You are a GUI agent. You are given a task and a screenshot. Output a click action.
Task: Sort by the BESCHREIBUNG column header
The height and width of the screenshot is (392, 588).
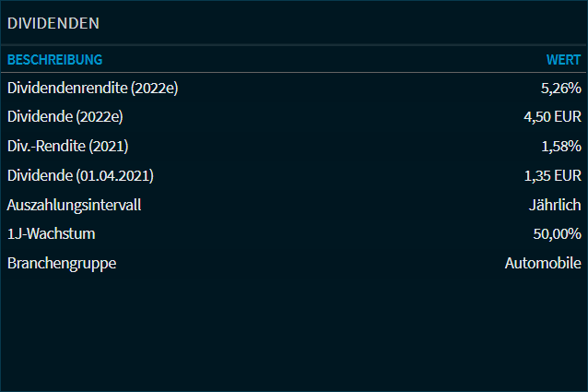pos(54,60)
